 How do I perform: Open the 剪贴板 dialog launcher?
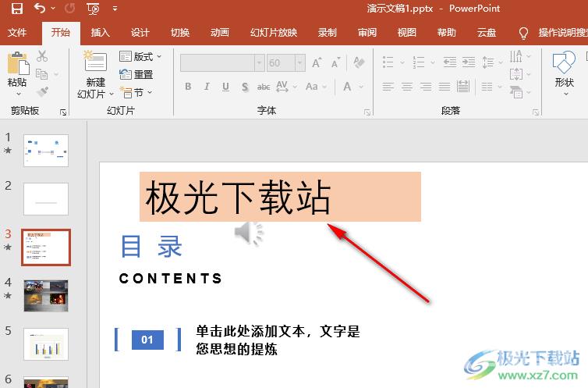point(63,112)
